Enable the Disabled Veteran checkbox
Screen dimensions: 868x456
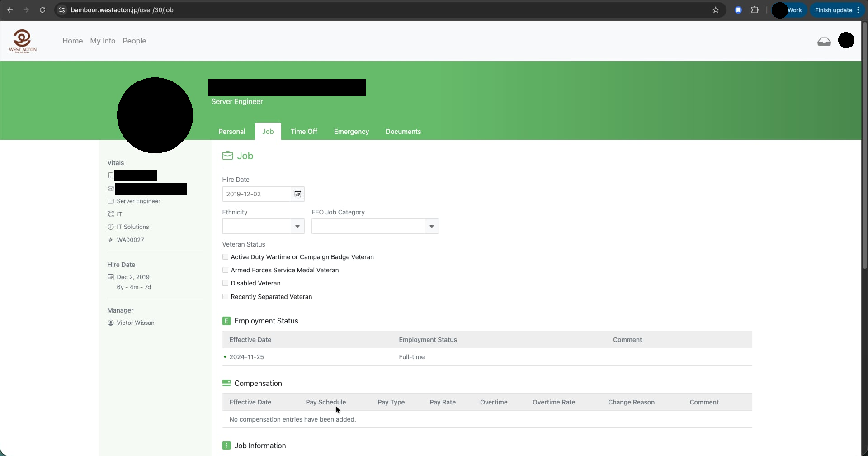[x=225, y=283]
